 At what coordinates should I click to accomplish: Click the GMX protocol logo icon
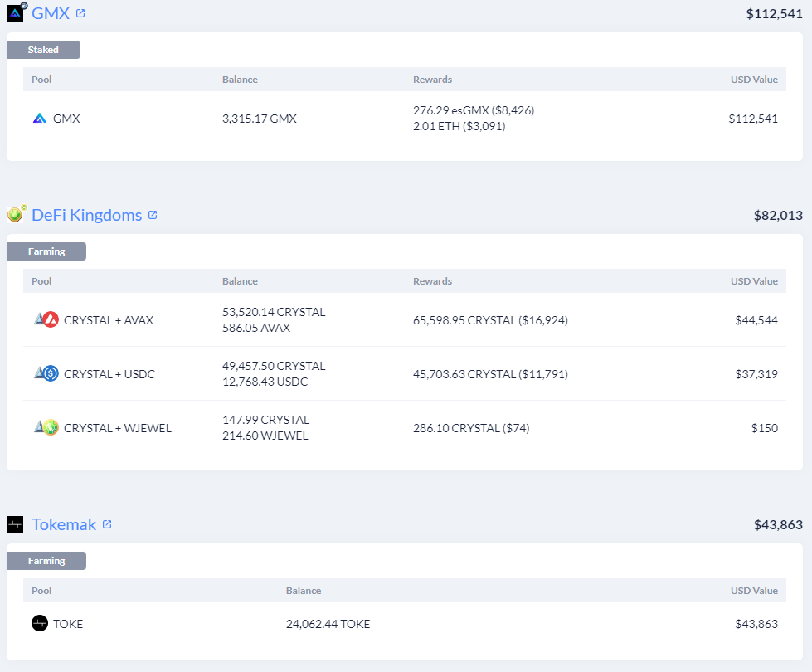(16, 12)
